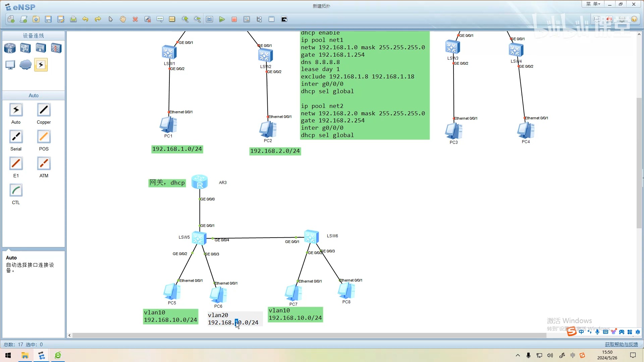The image size is (644, 362).
Task: Click the AR3 router on canvas
Action: click(x=200, y=182)
